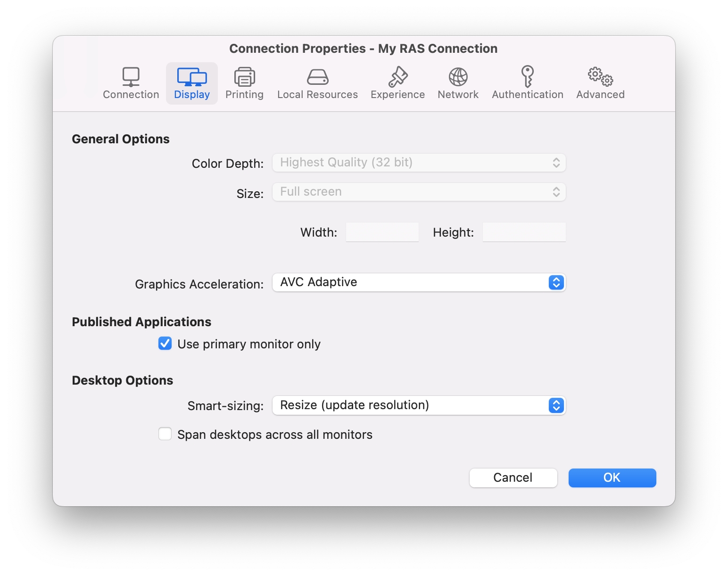Open the Advanced gears icon
Viewport: 728px width, 576px height.
(600, 77)
